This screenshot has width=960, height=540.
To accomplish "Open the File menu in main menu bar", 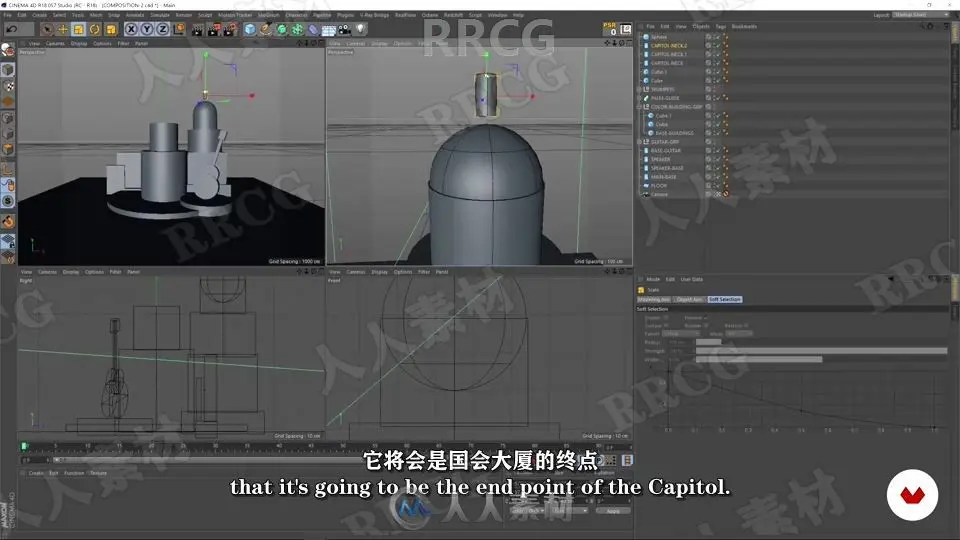I will click(x=7, y=15).
